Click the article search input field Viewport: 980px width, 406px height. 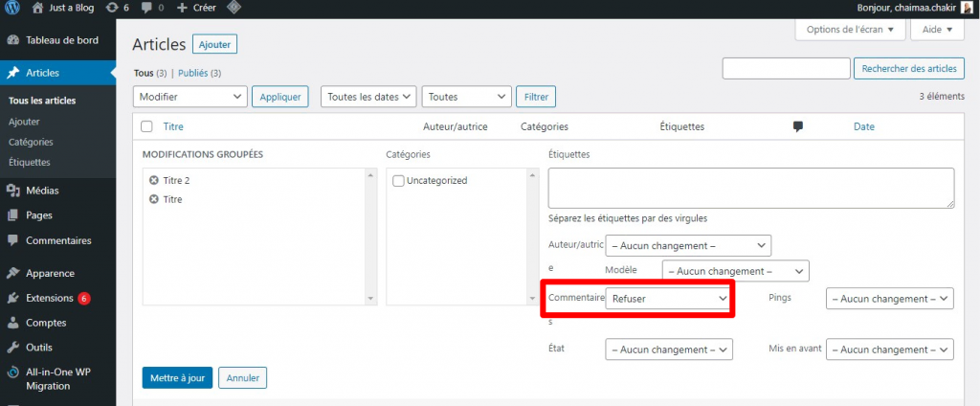point(786,69)
